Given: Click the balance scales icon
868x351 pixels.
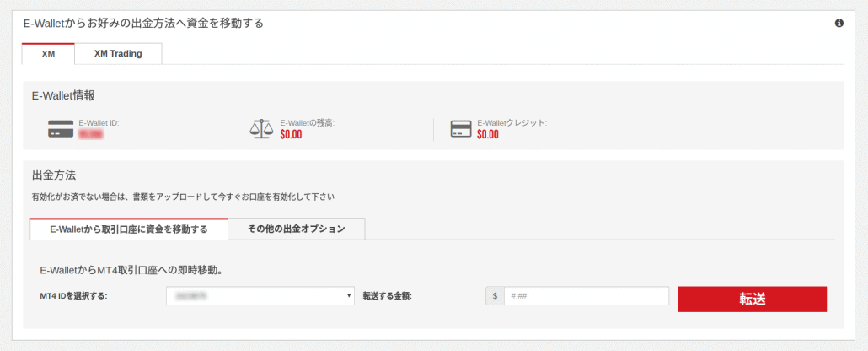Looking at the screenshot, I should coord(262,129).
